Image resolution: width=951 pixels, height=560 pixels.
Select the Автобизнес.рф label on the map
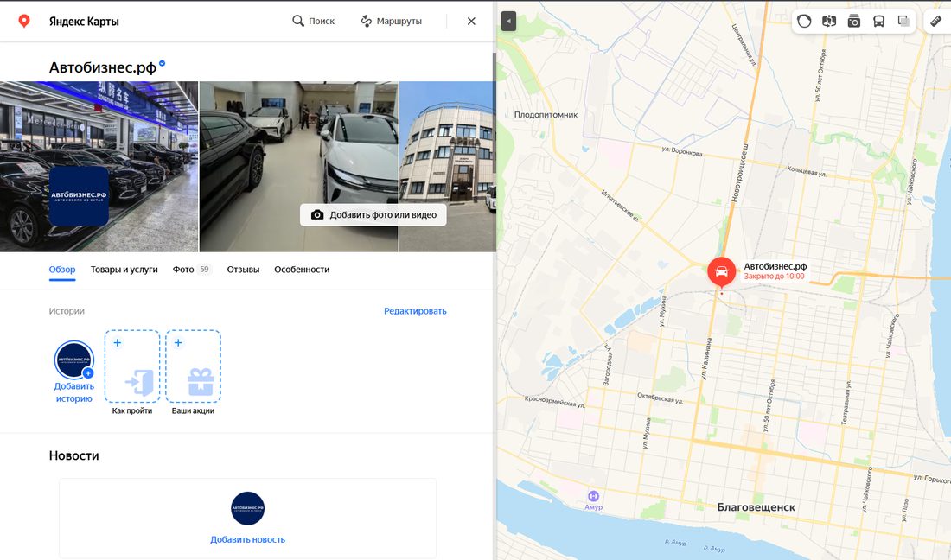click(x=775, y=266)
